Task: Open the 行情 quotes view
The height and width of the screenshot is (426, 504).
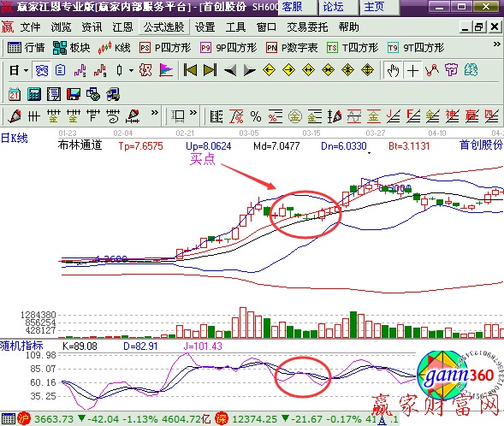Action: pyautogui.click(x=27, y=48)
